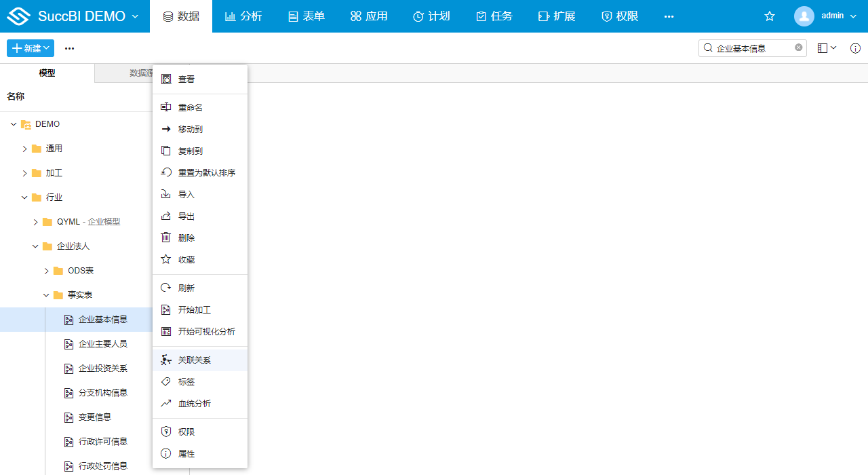Clear the search box with the X icon
Viewport: 868px width, 475px height.
[x=798, y=47]
